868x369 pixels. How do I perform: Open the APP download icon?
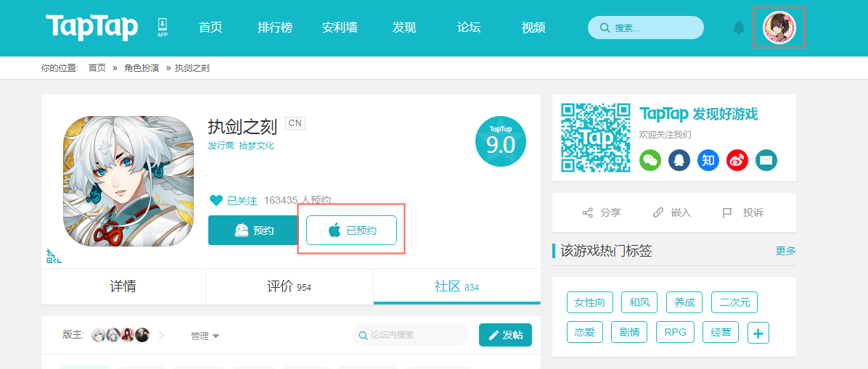[x=163, y=27]
